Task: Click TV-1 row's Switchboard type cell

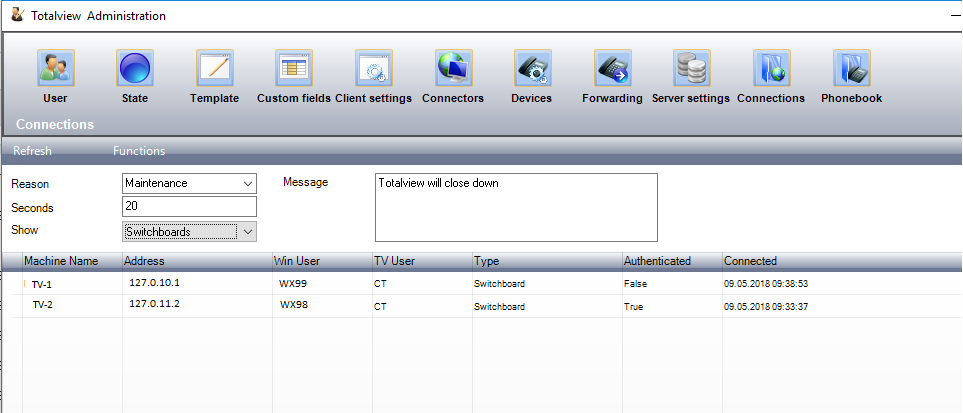Action: [499, 285]
